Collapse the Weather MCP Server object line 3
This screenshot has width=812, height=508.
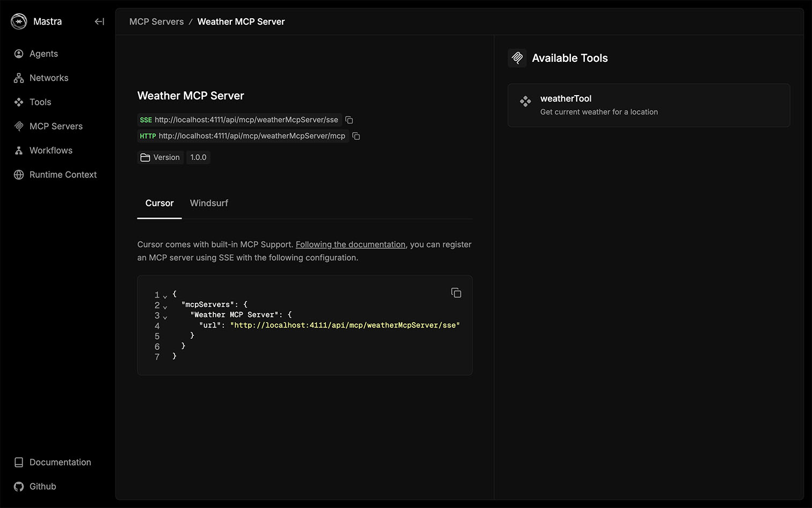point(165,317)
